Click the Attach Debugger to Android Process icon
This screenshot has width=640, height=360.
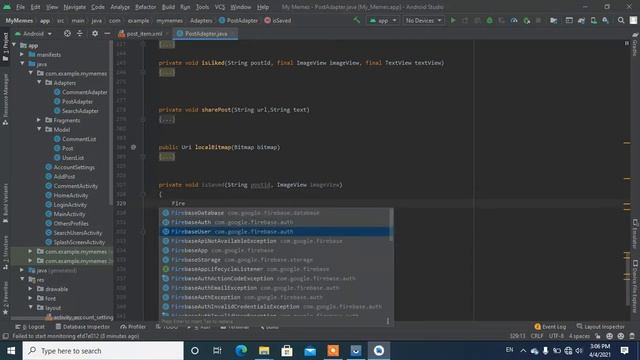(527, 20)
